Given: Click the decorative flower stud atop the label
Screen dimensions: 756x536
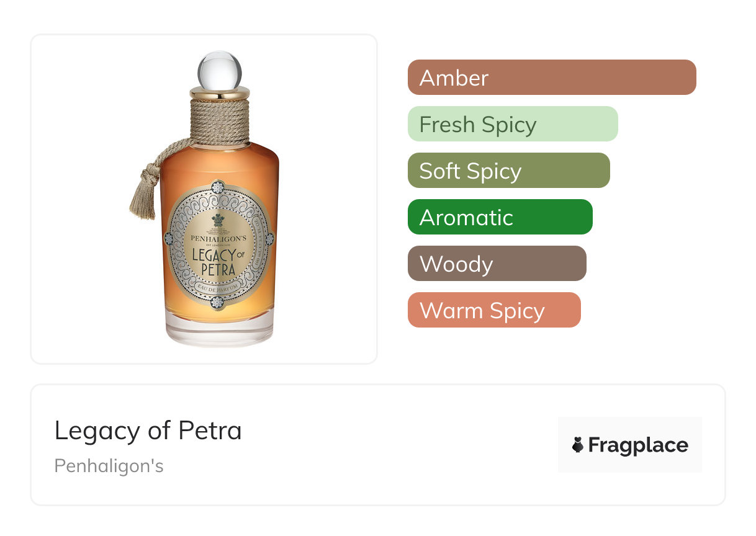Looking at the screenshot, I should [218, 187].
